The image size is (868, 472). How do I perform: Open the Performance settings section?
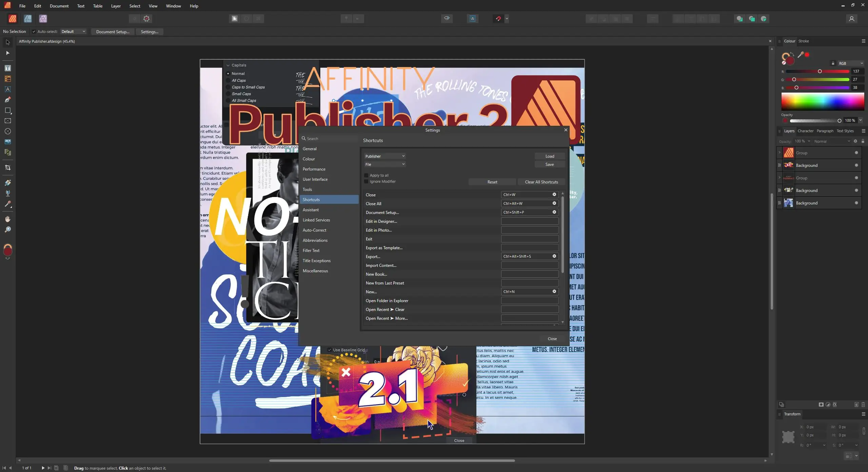tap(314, 169)
